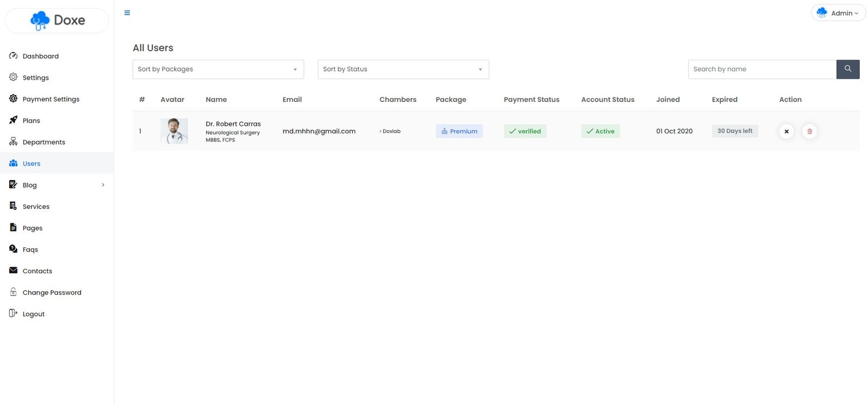Click the red trash delete icon
Viewport: 868px width, 404px height.
(x=809, y=131)
